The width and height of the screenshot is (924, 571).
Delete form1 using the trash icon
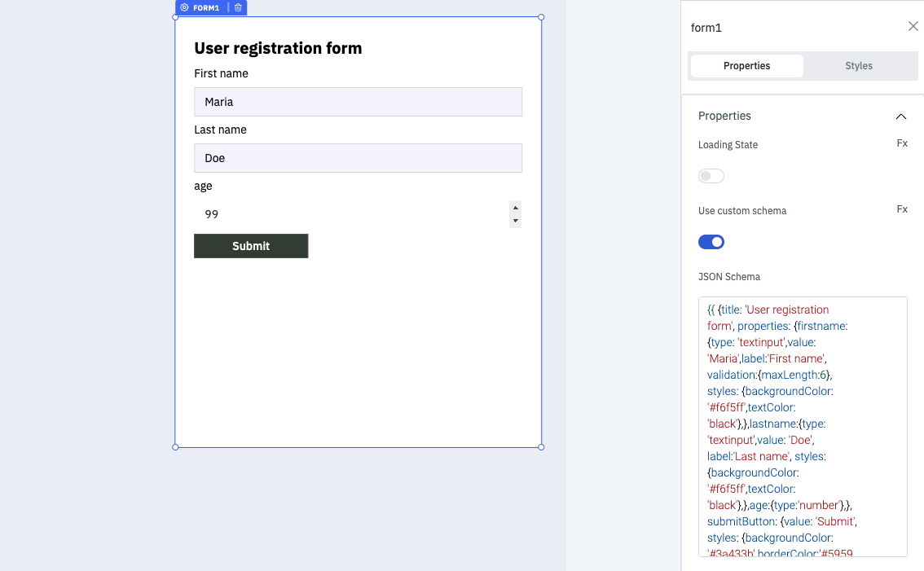tap(238, 7)
